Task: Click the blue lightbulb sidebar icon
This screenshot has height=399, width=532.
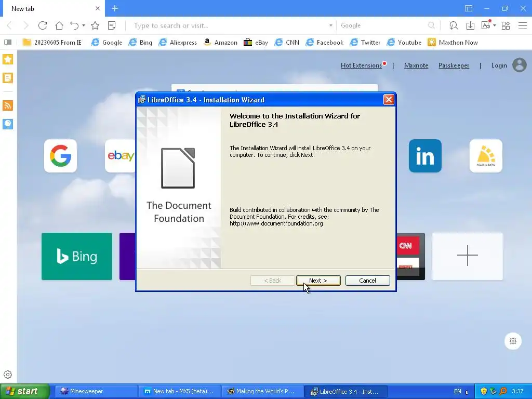Action: pyautogui.click(x=8, y=124)
